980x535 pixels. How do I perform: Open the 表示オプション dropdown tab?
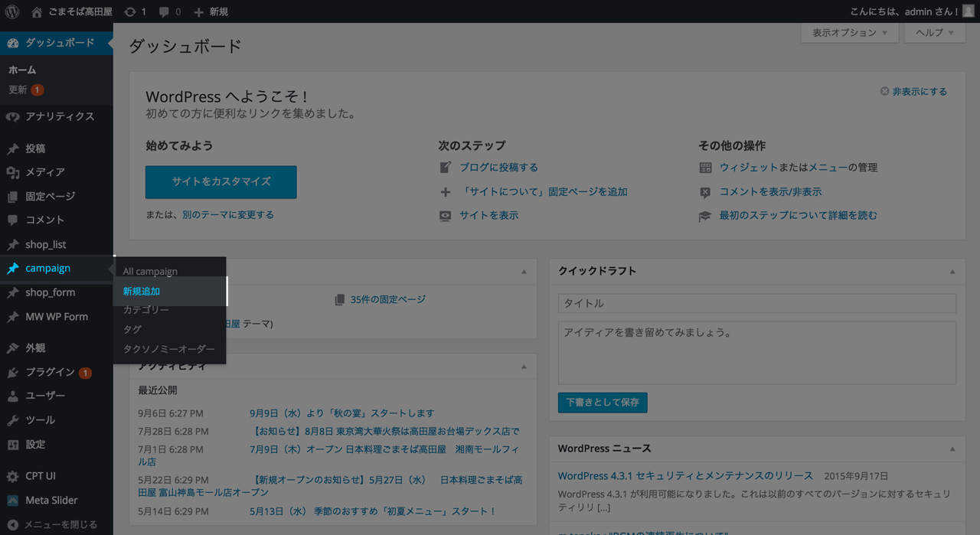tap(849, 33)
